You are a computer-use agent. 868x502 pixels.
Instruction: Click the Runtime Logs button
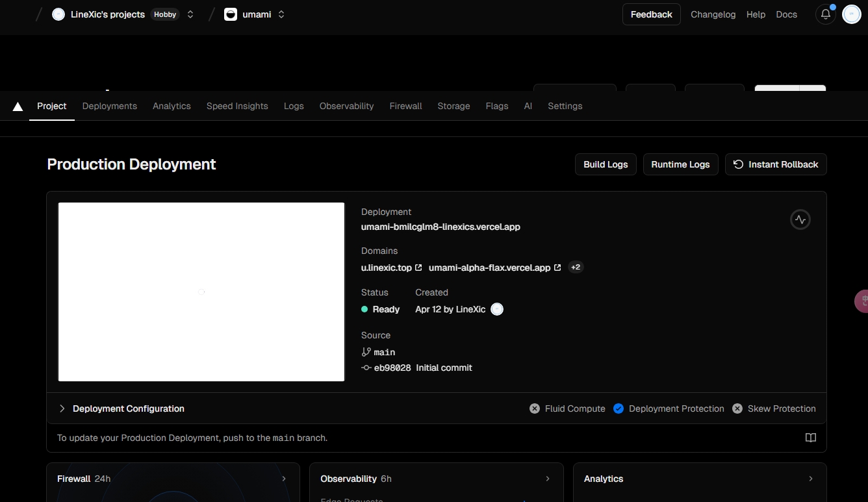coord(680,164)
